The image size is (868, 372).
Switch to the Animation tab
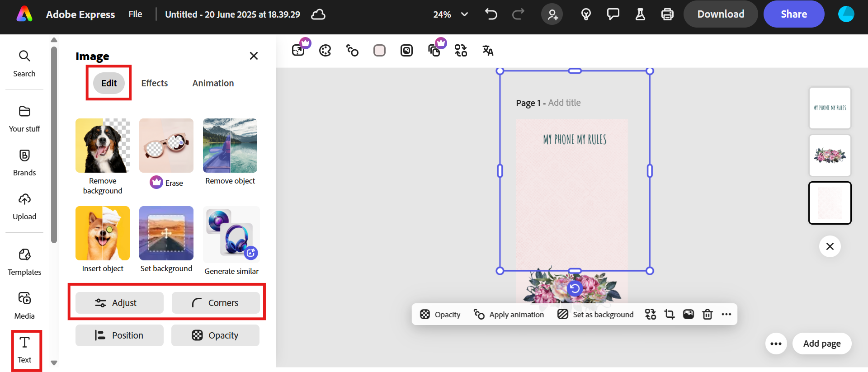[x=213, y=83]
